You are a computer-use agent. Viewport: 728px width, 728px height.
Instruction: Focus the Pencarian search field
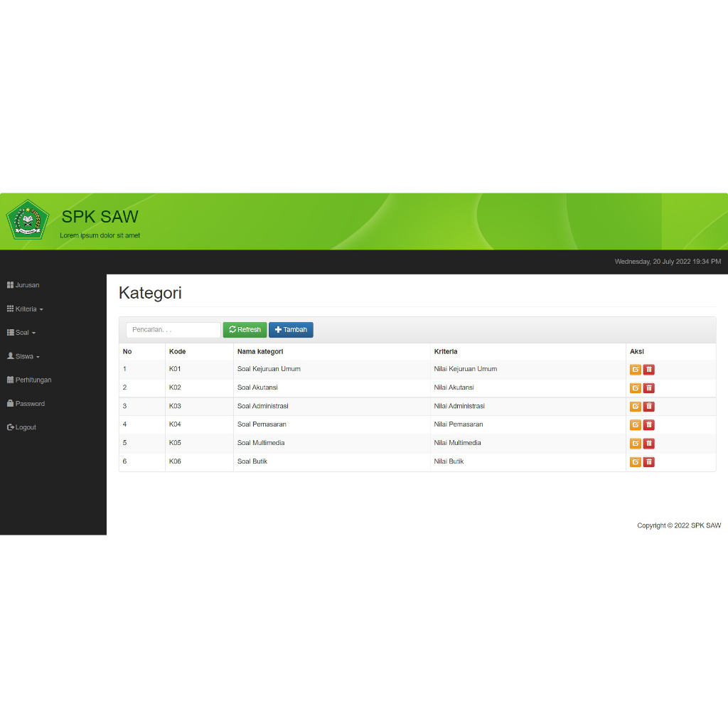pos(173,330)
